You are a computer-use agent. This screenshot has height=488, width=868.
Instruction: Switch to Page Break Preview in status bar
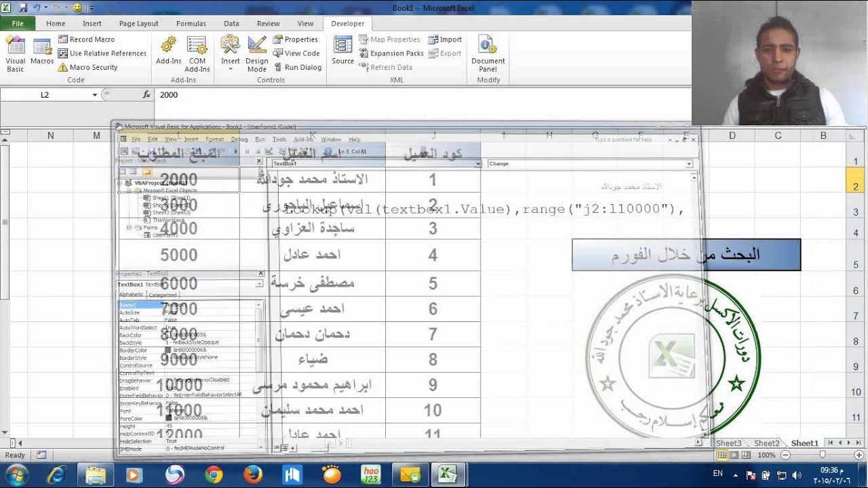click(x=746, y=455)
